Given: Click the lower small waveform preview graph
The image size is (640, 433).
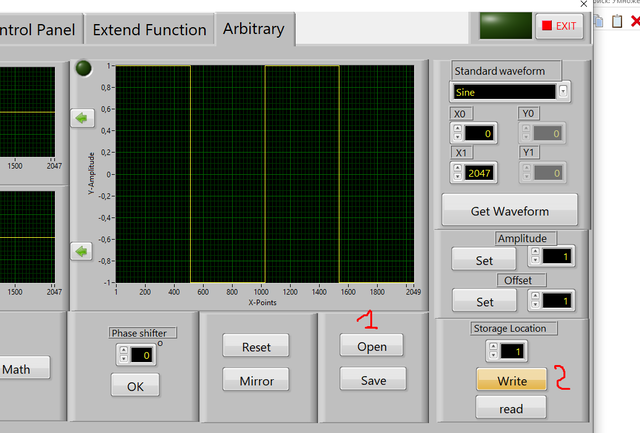Looking at the screenshot, I should 27,237.
